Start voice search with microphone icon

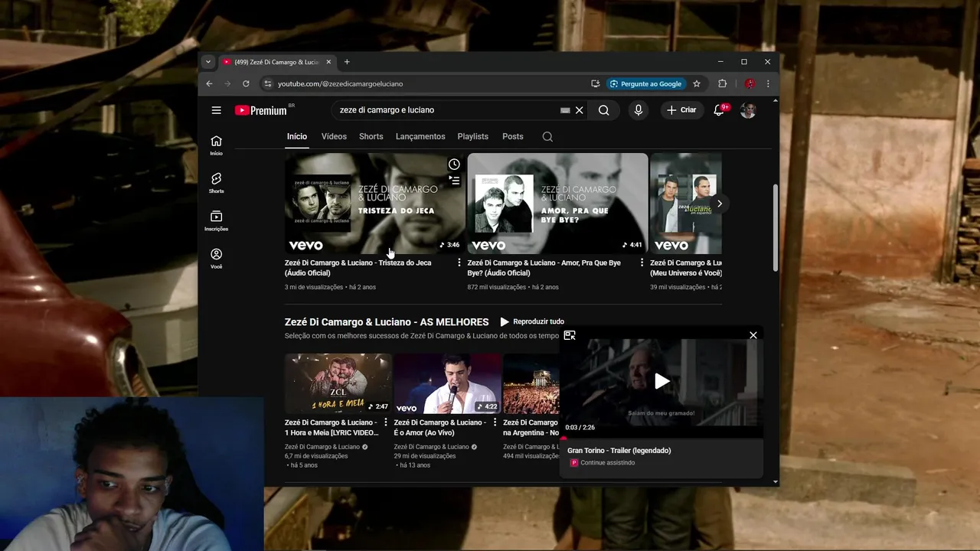click(638, 110)
